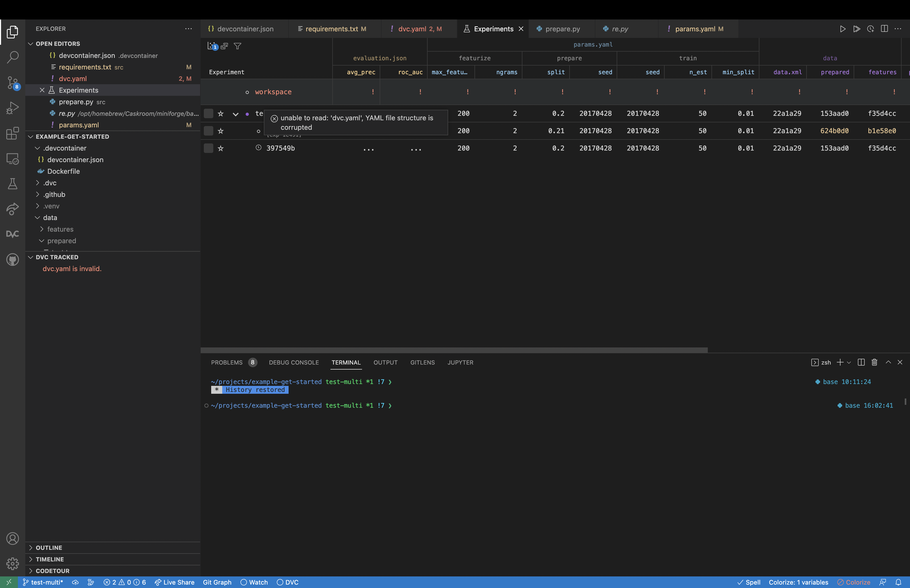Screen dimensions: 910x588
Task: Check the checkbox for experiment 397549b
Action: coord(209,148)
